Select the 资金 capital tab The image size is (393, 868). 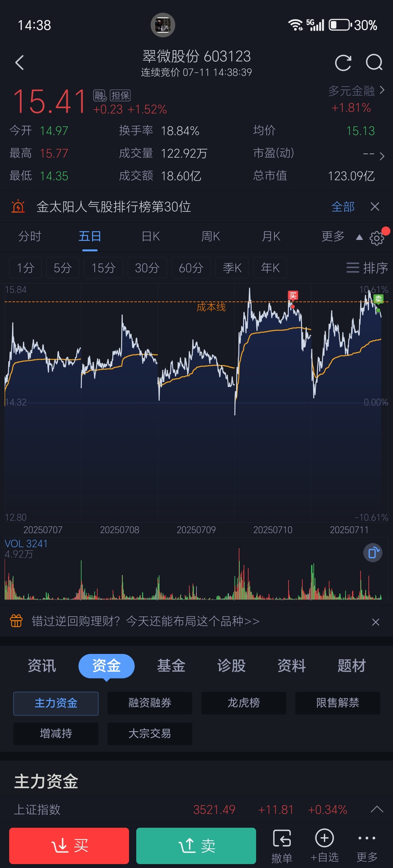coord(106,665)
